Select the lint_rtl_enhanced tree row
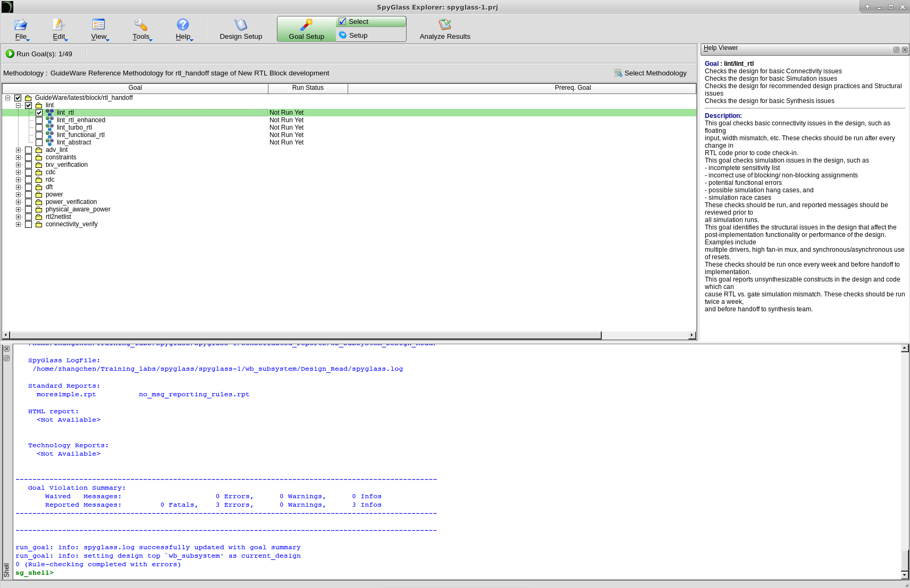The width and height of the screenshot is (910, 588). 349,120
